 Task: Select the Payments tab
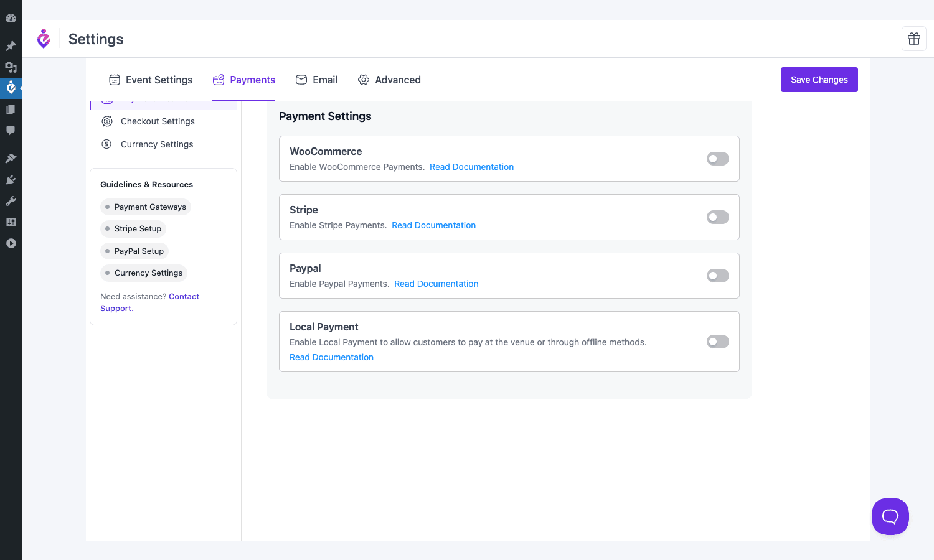243,80
